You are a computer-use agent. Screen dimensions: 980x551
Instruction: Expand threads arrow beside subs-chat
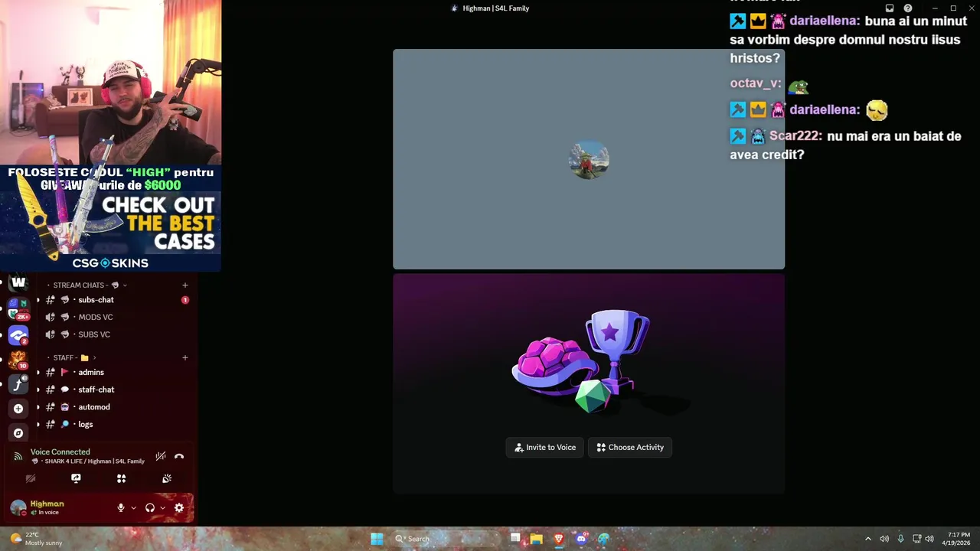coord(38,300)
